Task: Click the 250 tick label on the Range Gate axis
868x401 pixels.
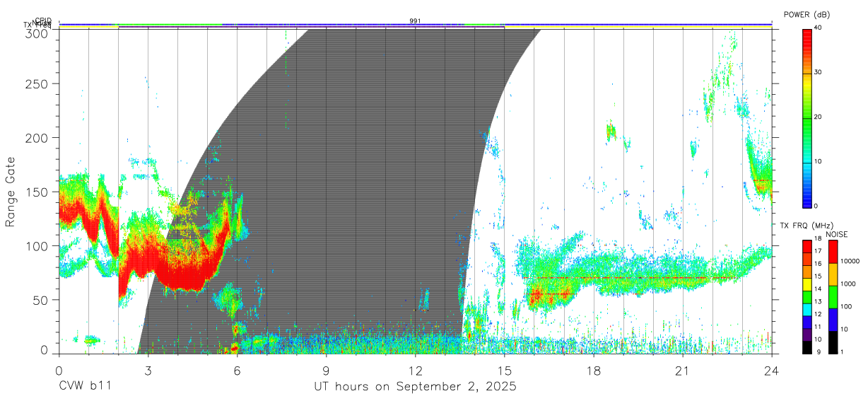Action: (x=36, y=83)
